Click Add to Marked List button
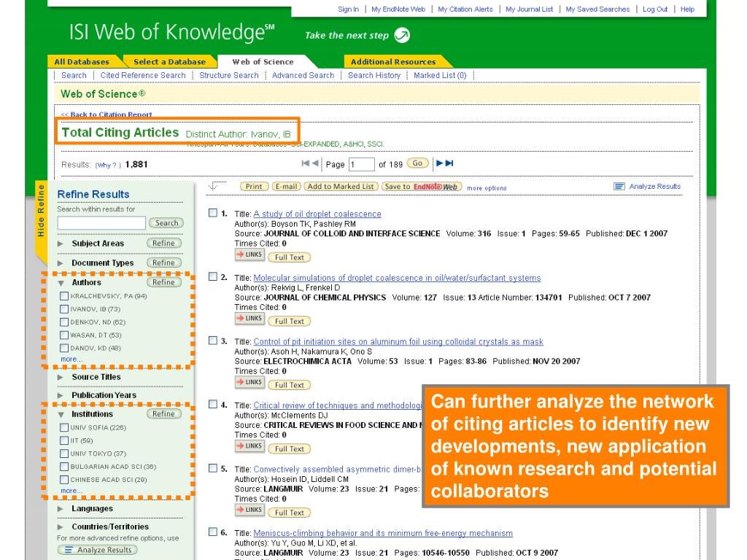 pyautogui.click(x=341, y=187)
